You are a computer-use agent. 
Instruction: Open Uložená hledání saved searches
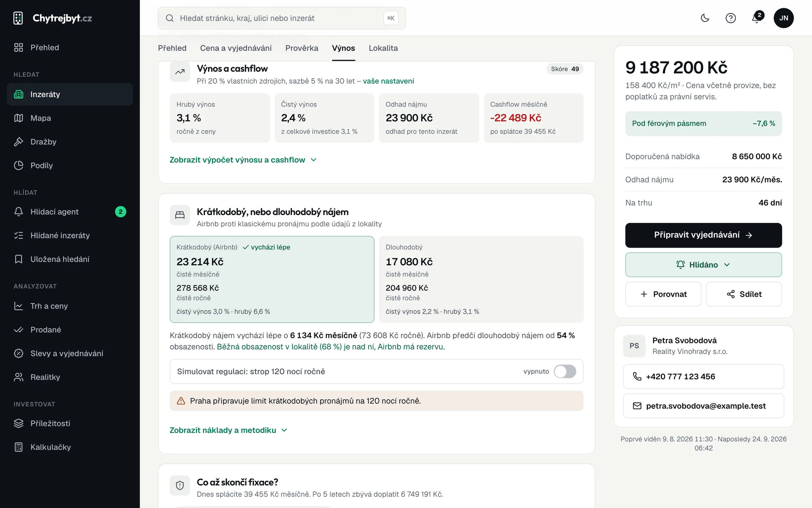point(70,259)
